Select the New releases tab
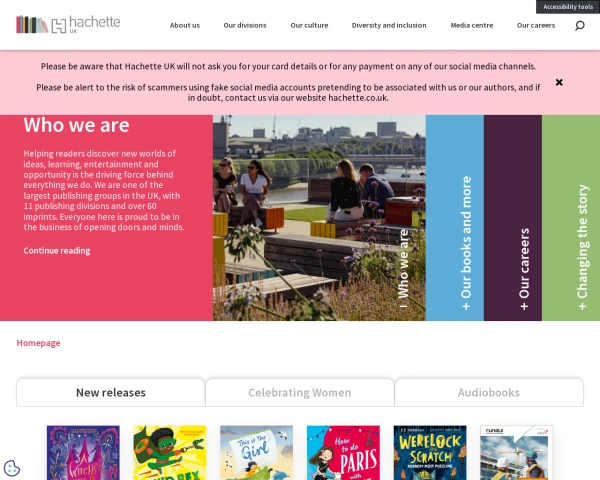The image size is (600, 480). (x=111, y=392)
